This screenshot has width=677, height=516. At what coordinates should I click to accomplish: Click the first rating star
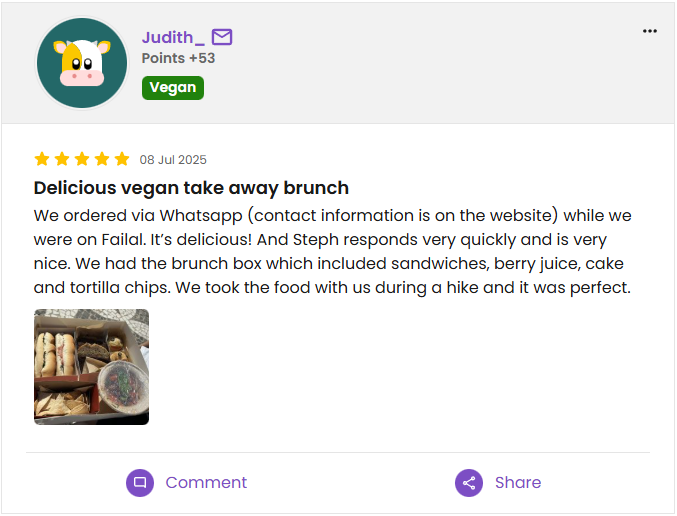(x=42, y=159)
